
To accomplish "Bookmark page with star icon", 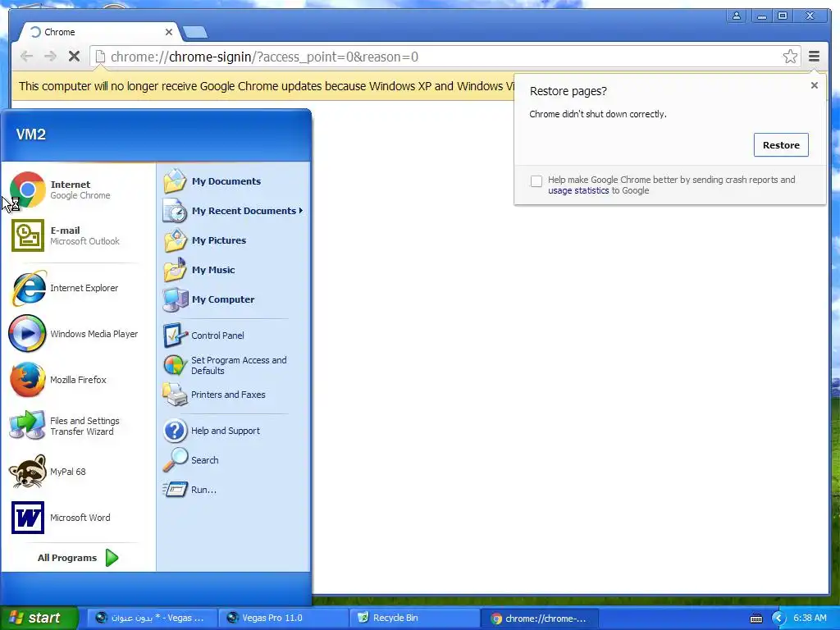I will 790,57.
